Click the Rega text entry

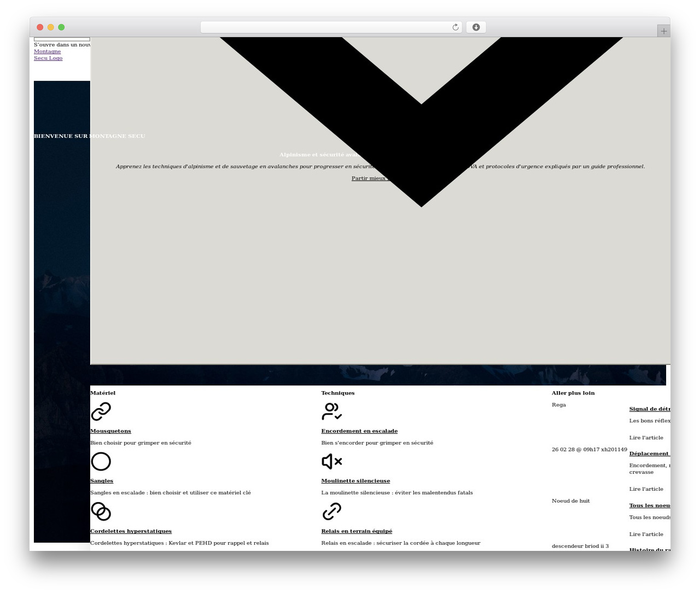[559, 405]
